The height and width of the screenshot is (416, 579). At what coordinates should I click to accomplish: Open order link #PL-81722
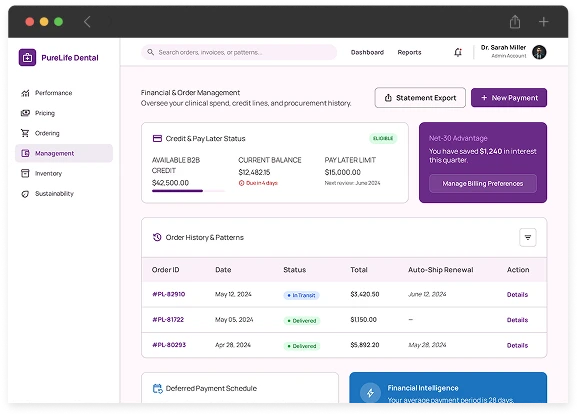[168, 320]
